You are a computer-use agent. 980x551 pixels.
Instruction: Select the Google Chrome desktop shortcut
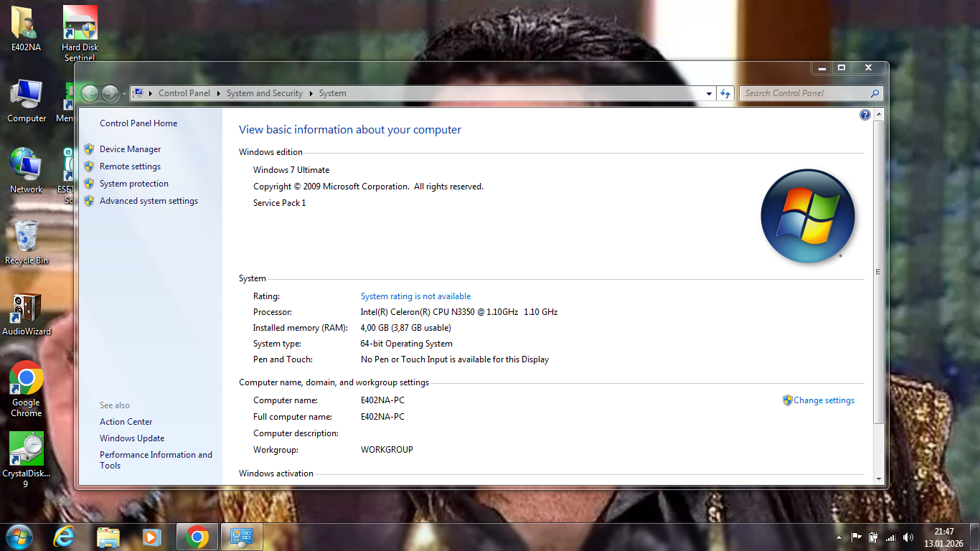27,389
